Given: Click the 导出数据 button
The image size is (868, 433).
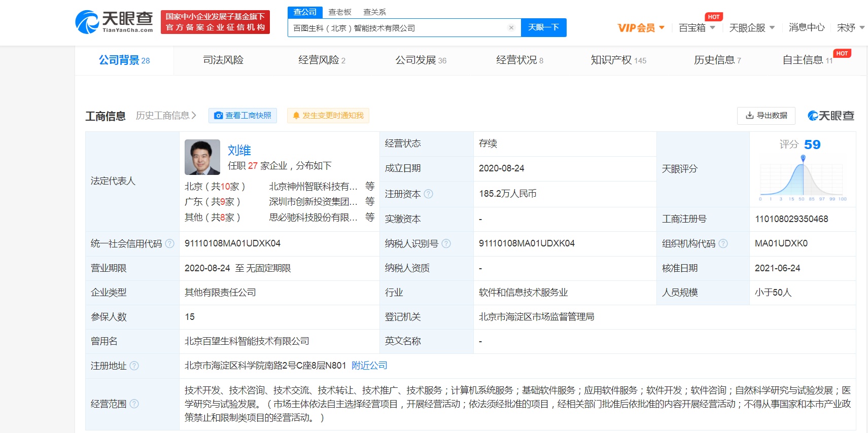Looking at the screenshot, I should click(x=766, y=116).
